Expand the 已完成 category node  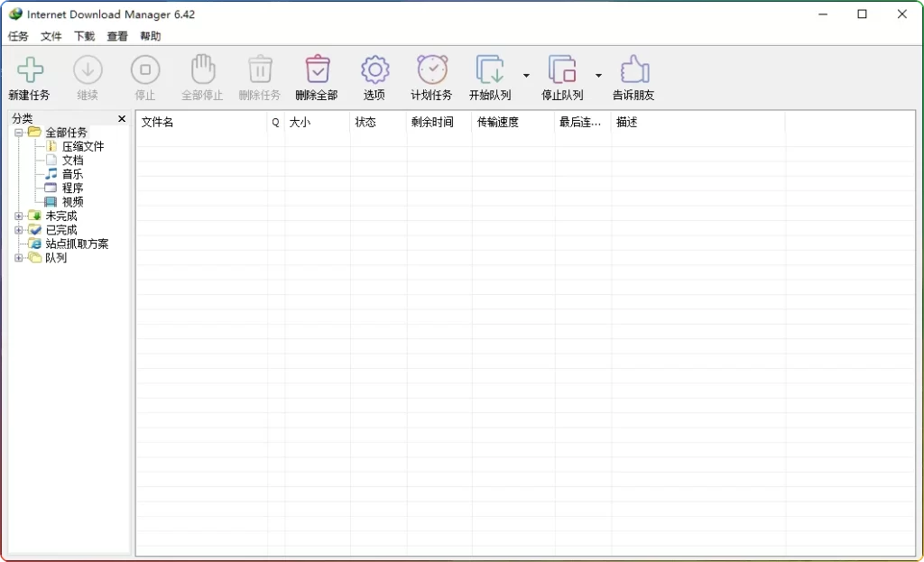[x=19, y=229]
